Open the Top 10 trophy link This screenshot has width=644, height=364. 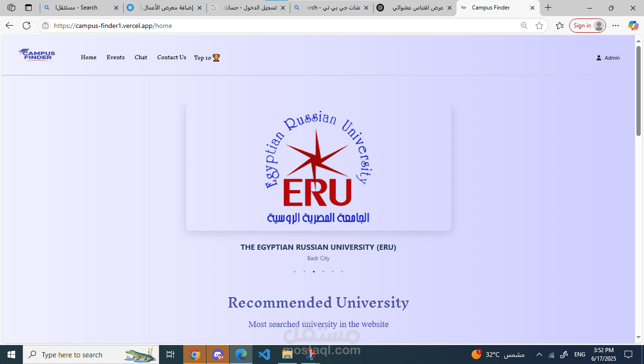[207, 58]
